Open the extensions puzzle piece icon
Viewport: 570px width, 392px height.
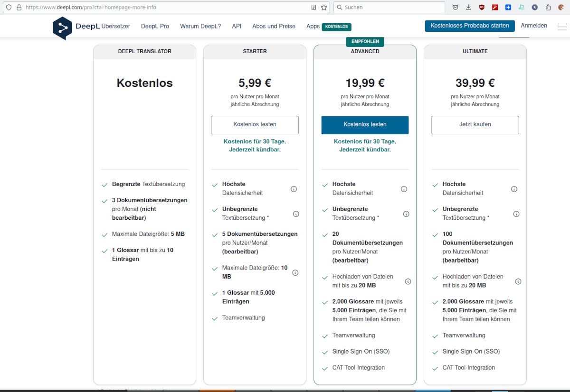548,7
